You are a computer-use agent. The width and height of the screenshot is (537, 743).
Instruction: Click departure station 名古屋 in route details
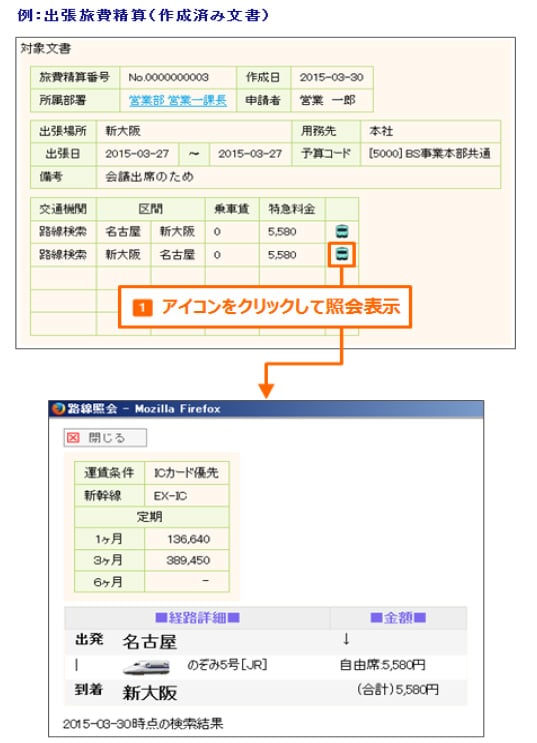pos(149,642)
